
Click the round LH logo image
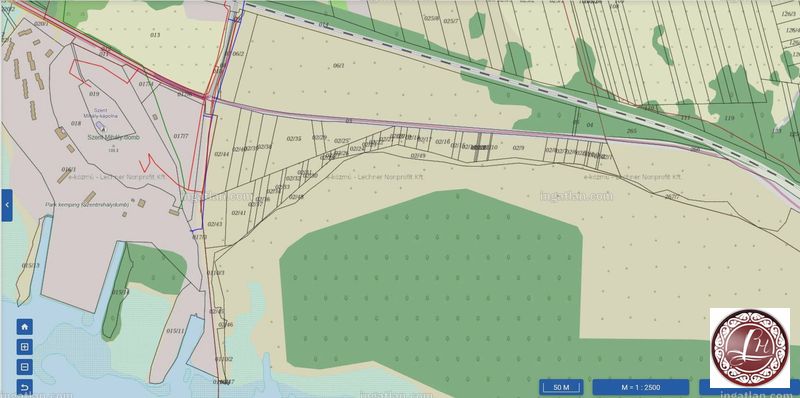point(750,349)
